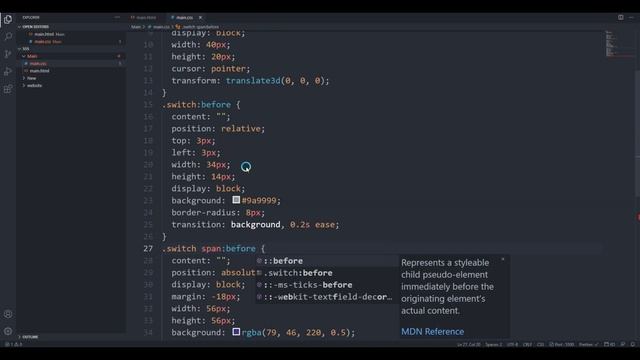Click the '.switch:before' selector on line 15
Image resolution: width=640 pixels, height=360 pixels.
coord(196,104)
